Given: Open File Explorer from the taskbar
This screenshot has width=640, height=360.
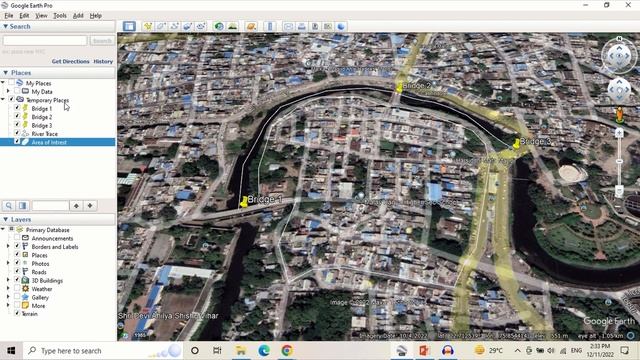Looking at the screenshot, I should click(240, 351).
